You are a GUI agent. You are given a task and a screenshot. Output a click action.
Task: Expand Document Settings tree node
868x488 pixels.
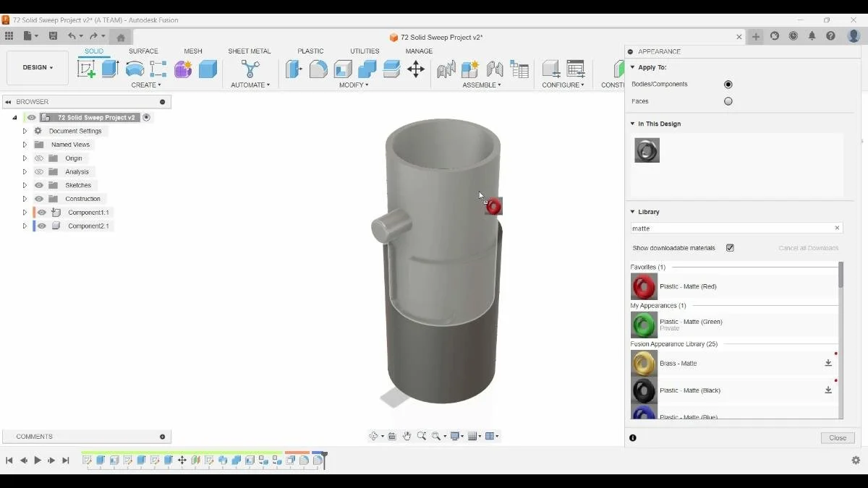(25, 132)
